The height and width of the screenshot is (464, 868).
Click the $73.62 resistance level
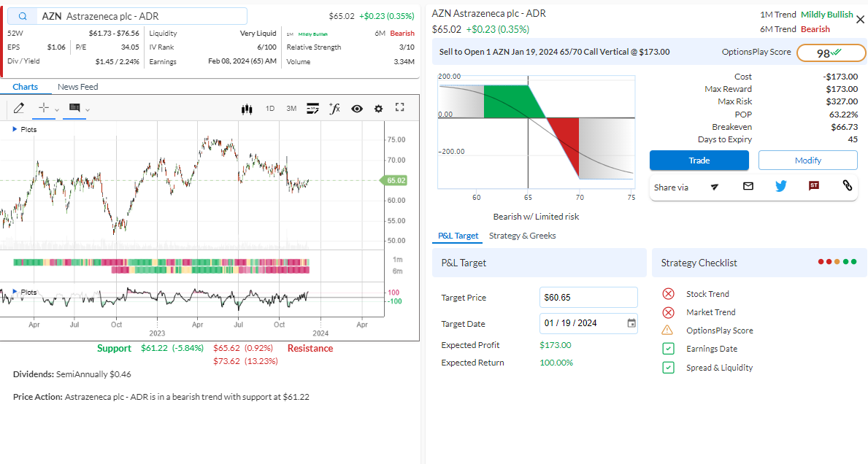point(226,361)
